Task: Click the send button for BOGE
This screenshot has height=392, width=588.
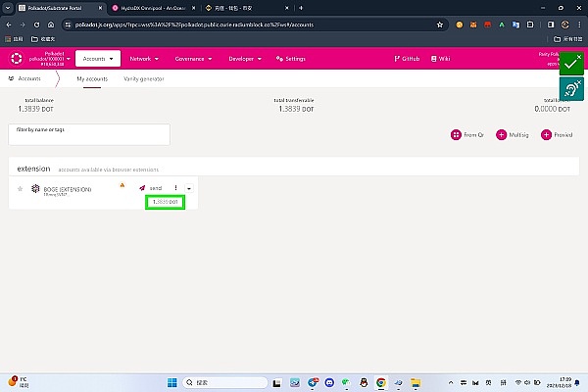Action: pyautogui.click(x=150, y=188)
